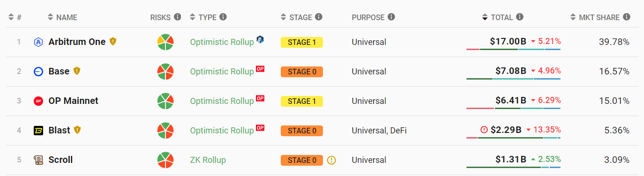
Task: Sort table by the Type column
Action: (208, 17)
